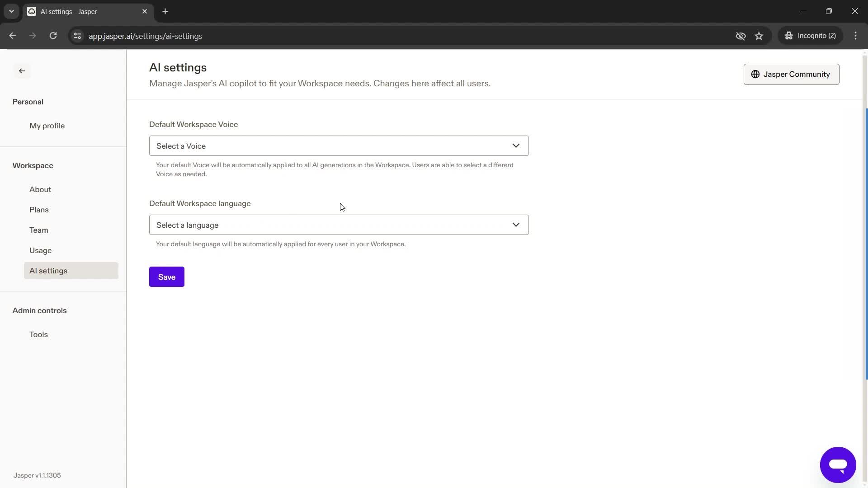This screenshot has height=488, width=868.
Task: Click the reload page icon
Action: click(x=53, y=36)
